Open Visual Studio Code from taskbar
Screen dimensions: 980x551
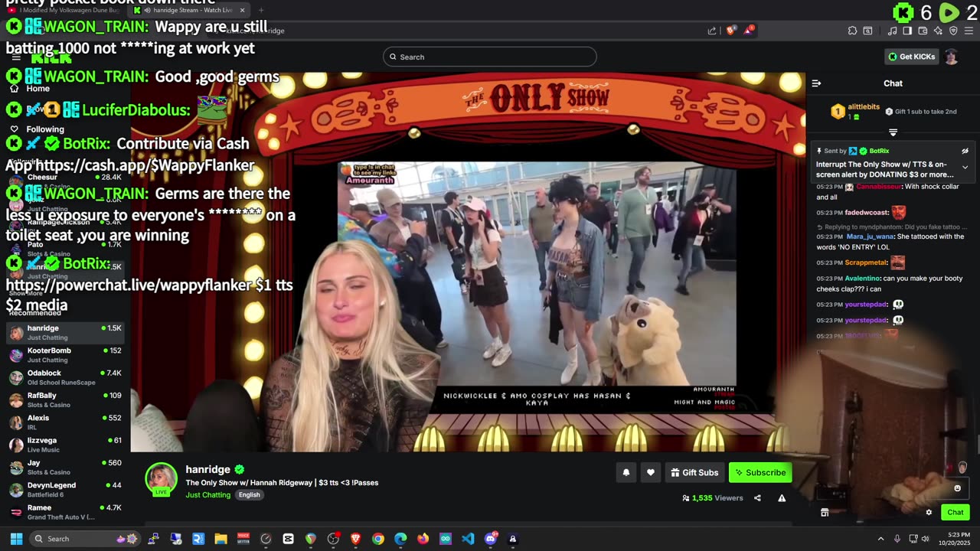point(468,539)
